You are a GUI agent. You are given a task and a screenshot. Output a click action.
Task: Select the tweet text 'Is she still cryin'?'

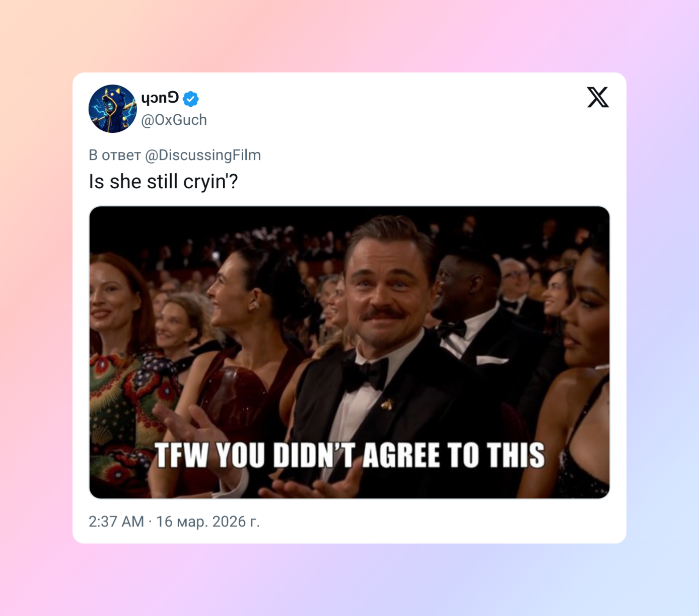click(163, 182)
